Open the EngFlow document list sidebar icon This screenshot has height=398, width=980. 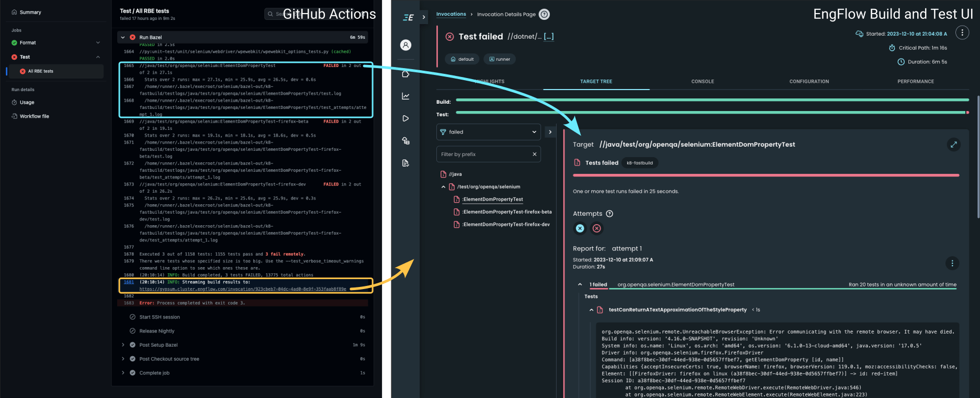coord(405,163)
